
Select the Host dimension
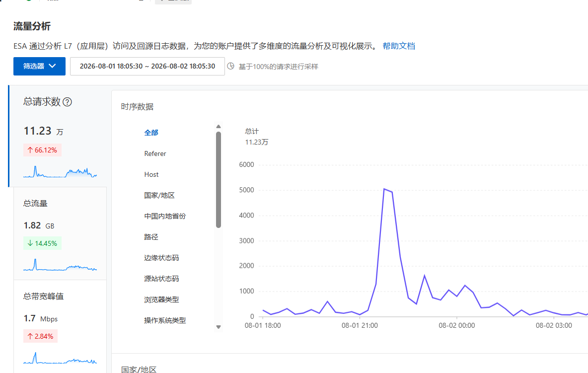point(151,175)
